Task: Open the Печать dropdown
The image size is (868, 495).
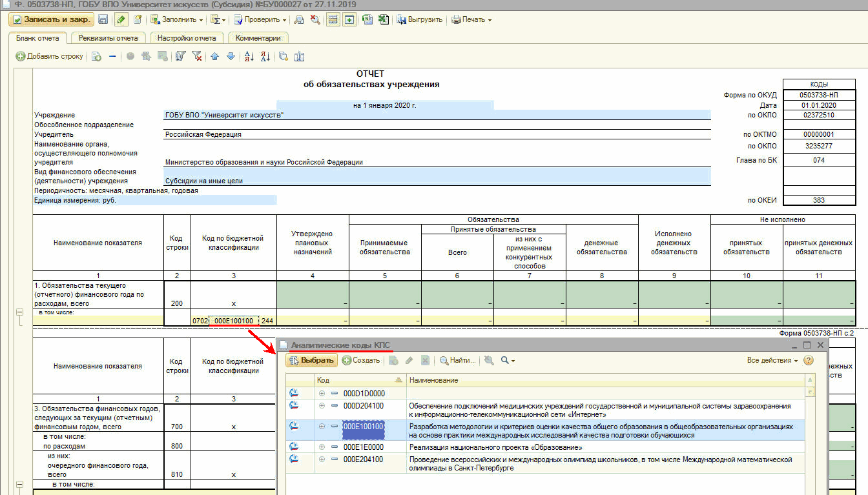Action: pos(471,19)
